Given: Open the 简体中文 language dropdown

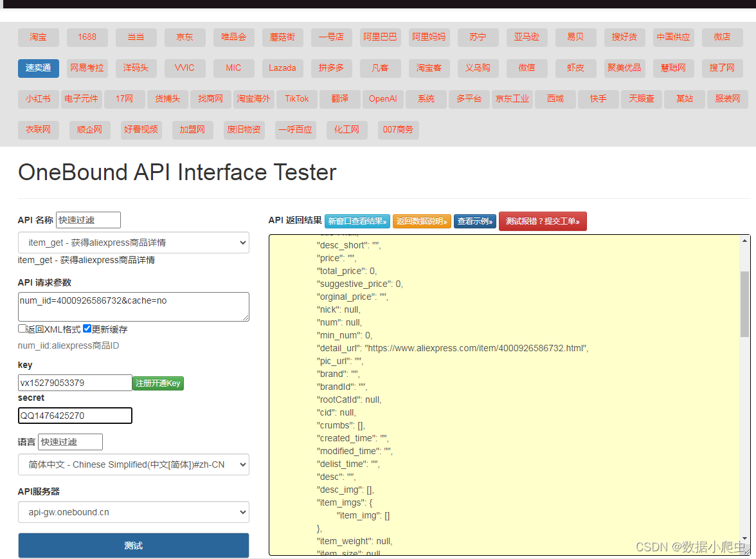Looking at the screenshot, I should [x=134, y=464].
